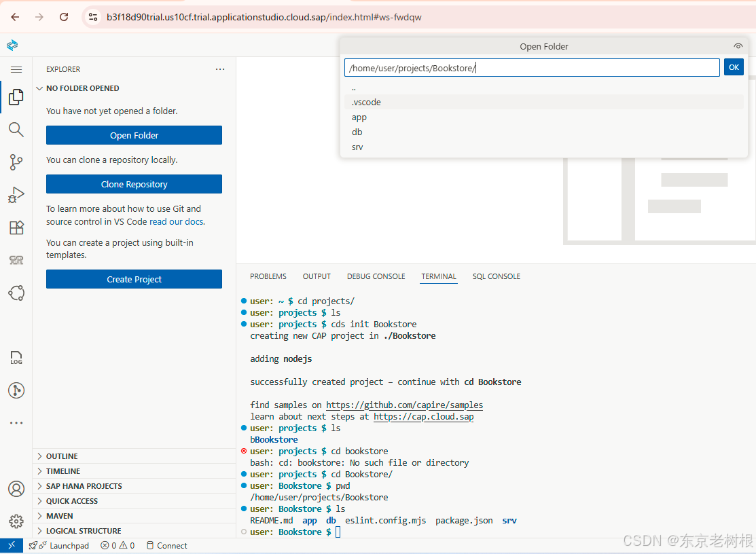Open the 'read our docs' link

(x=177, y=221)
